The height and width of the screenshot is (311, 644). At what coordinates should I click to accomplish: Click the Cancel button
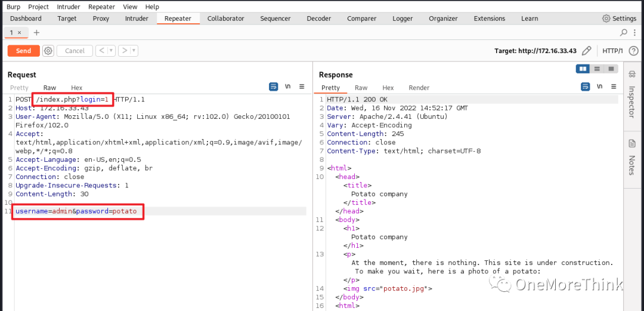click(x=75, y=51)
